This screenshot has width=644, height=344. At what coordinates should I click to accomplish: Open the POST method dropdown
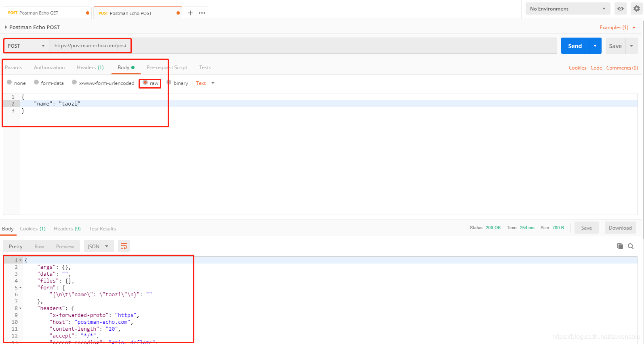coord(27,46)
